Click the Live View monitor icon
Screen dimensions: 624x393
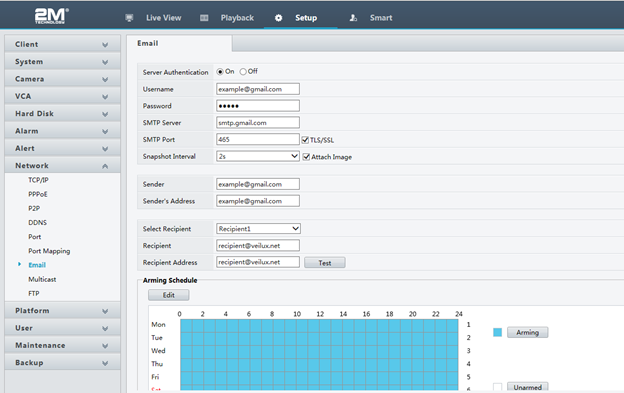[129, 18]
